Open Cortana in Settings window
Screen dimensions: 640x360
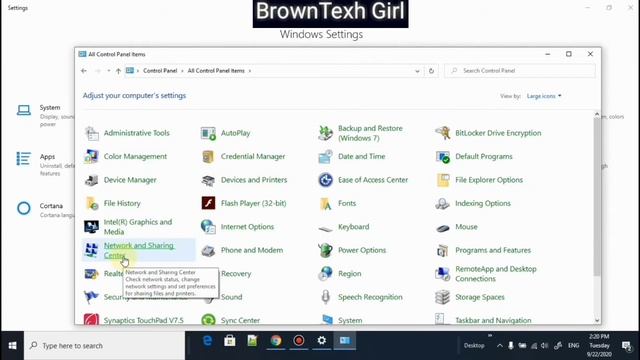[45, 209]
